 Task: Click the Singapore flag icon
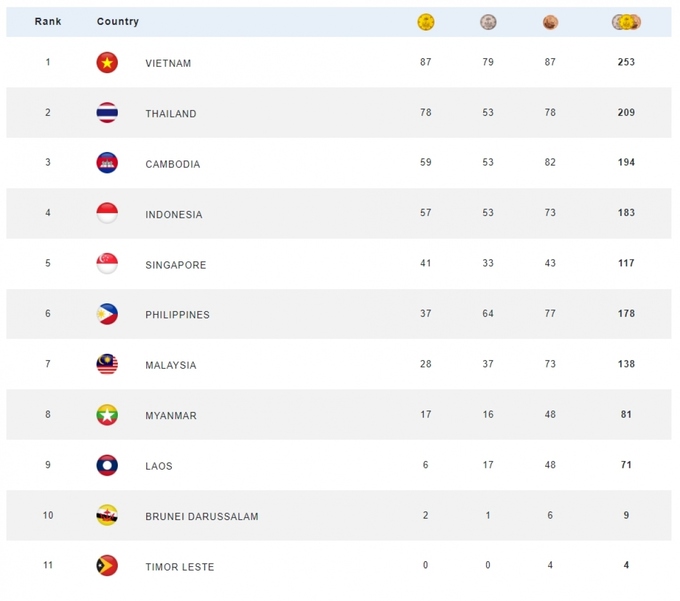107,264
